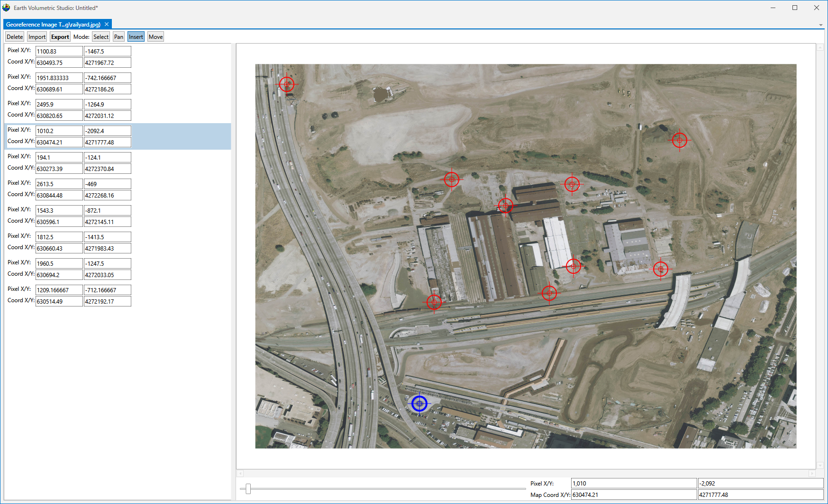This screenshot has height=504, width=828.
Task: Click the Pixel X field containing 1100.83
Action: pos(59,51)
